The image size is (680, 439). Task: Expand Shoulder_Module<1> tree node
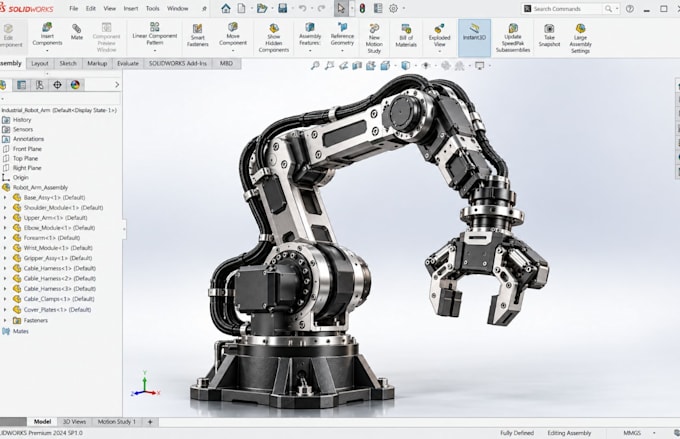(5, 207)
